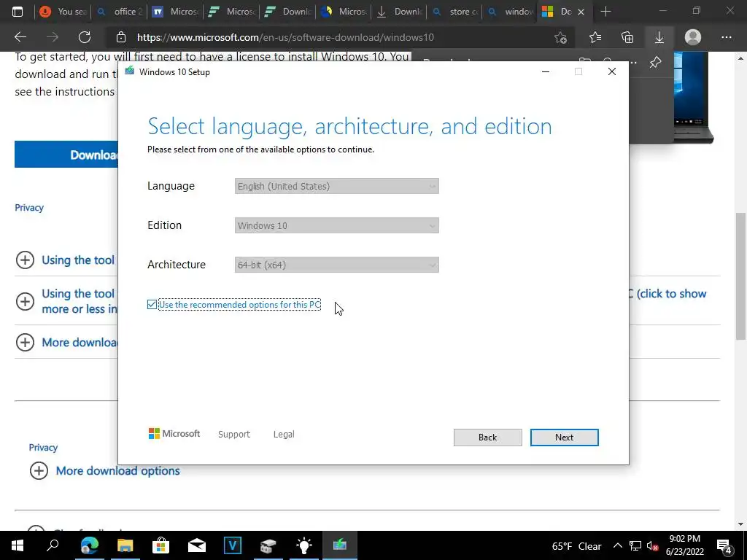Screen dimensions: 747x560
Task: Open the network icon in system tray
Action: click(635, 545)
